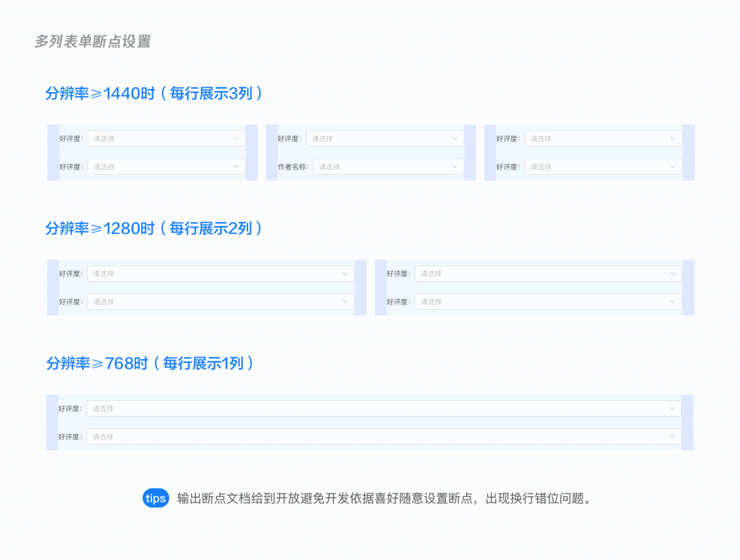Open the middle column top 好评度 dropdown
The height and width of the screenshot is (560, 740).
pos(384,138)
